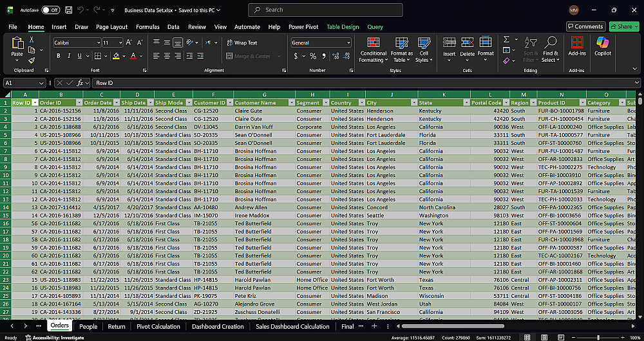The image size is (644, 341).
Task: Open the Comments pane button
Action: [x=585, y=26]
